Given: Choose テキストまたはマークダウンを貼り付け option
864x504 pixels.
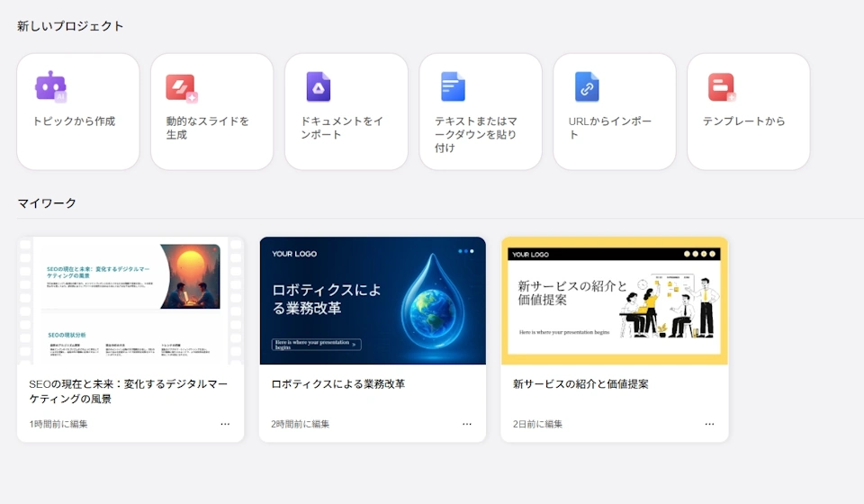Looking at the screenshot, I should [476, 134].
